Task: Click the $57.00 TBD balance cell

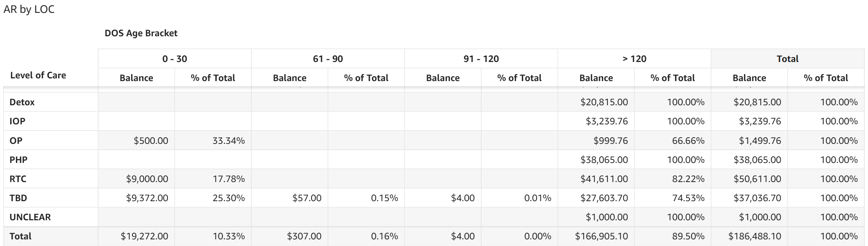Action: pyautogui.click(x=307, y=198)
